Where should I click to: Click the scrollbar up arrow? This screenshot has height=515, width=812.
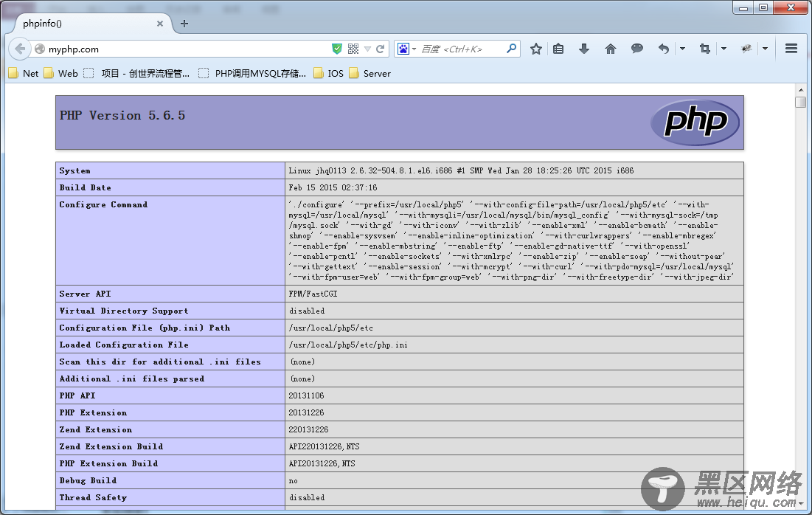801,89
